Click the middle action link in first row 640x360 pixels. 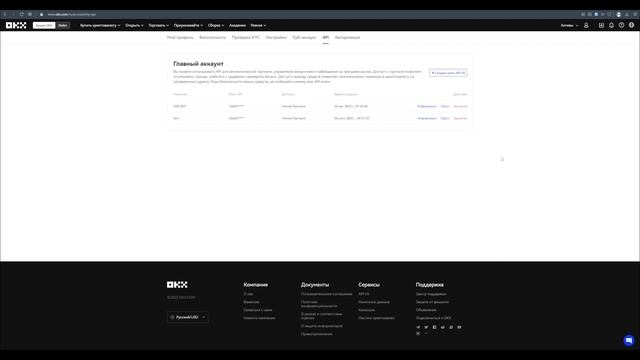[x=445, y=107]
